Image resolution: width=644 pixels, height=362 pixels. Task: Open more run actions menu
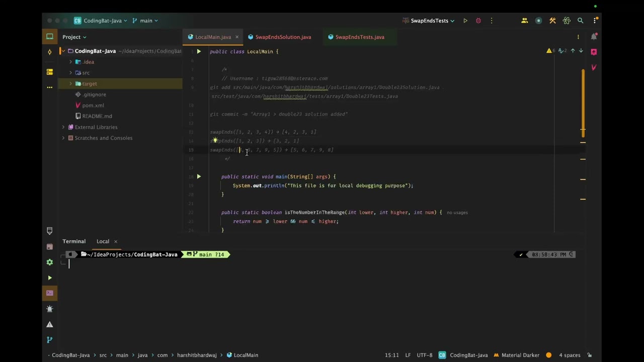pos(492,21)
